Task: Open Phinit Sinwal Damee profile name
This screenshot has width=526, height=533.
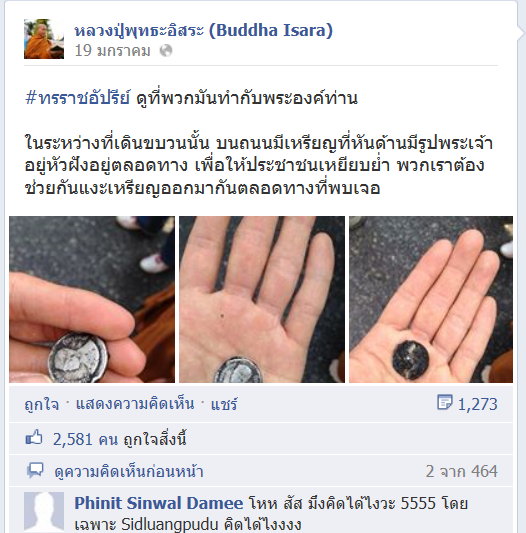Action: (159, 503)
